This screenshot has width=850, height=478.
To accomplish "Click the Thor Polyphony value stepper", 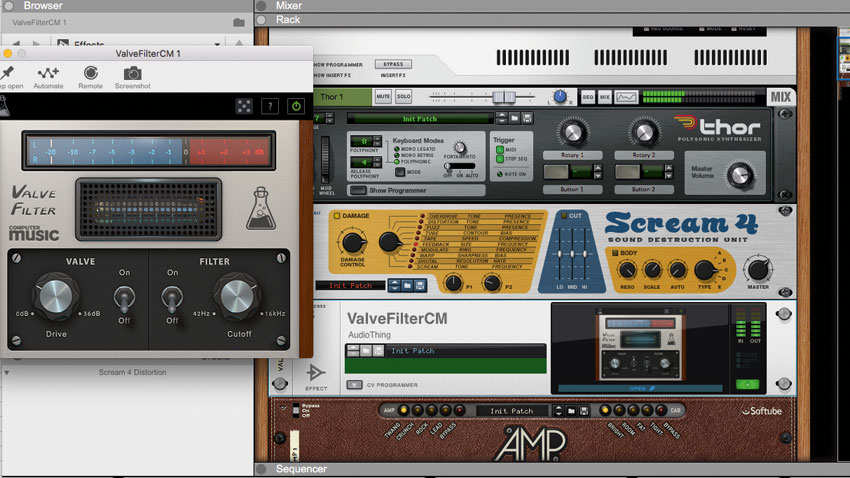I will [377, 141].
